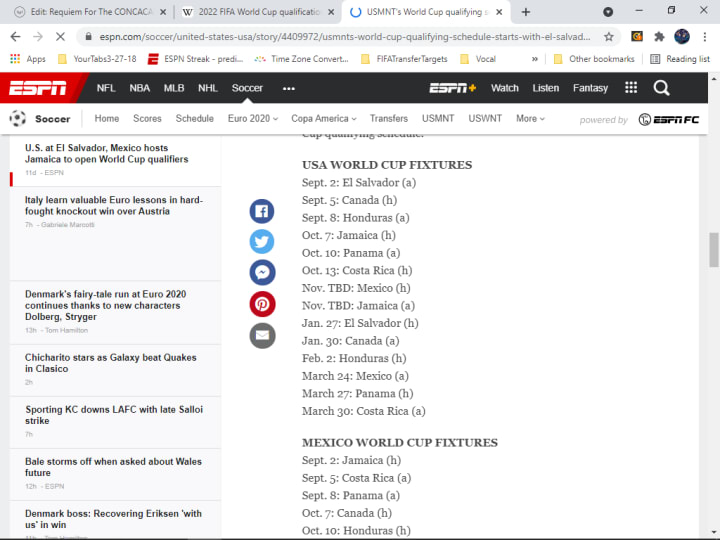Click the Chrome tab-search circle icon

coord(608,12)
